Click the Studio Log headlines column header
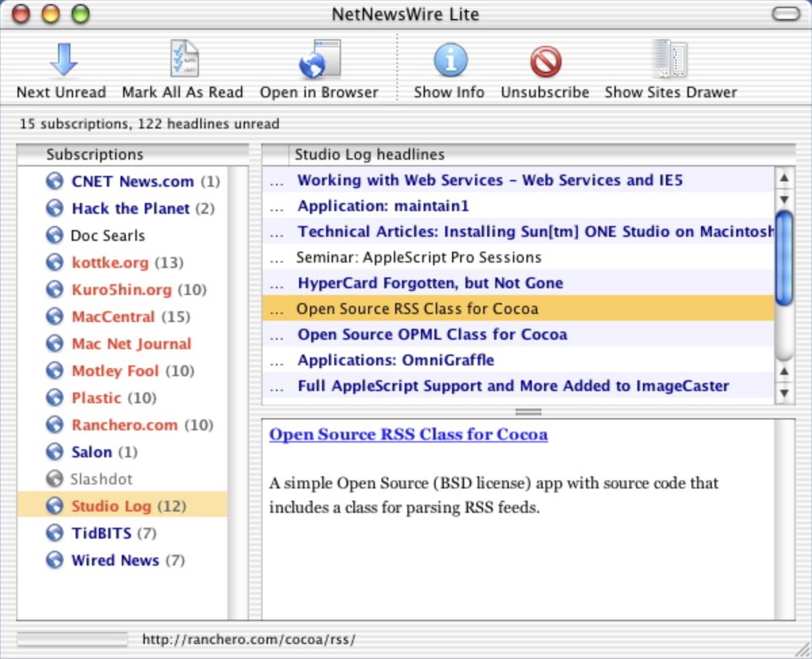This screenshot has width=812, height=659. (542, 154)
